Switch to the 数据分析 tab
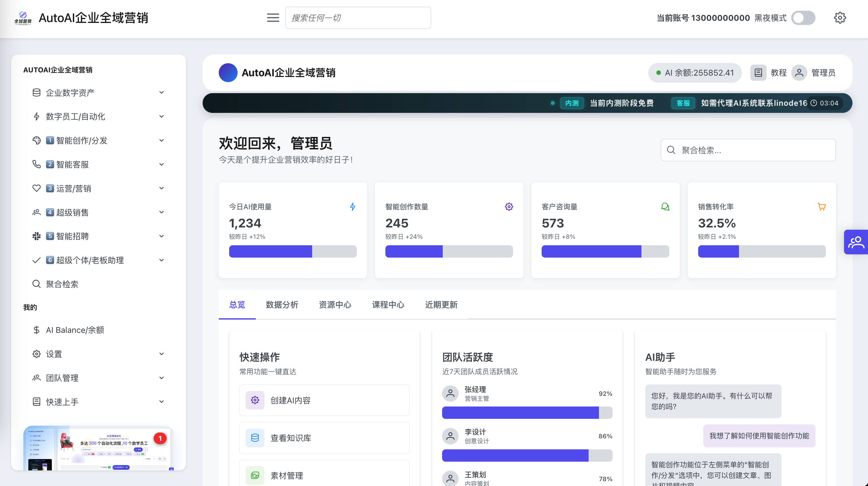 pos(282,305)
